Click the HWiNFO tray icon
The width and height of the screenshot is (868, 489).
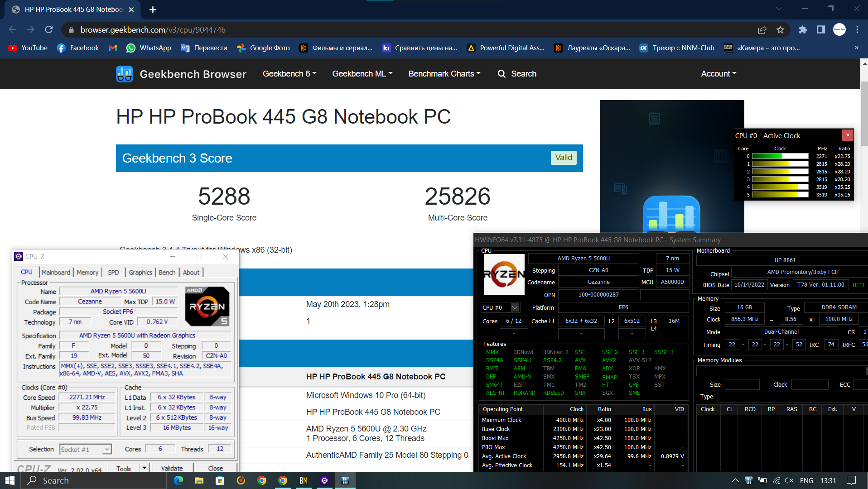749,480
